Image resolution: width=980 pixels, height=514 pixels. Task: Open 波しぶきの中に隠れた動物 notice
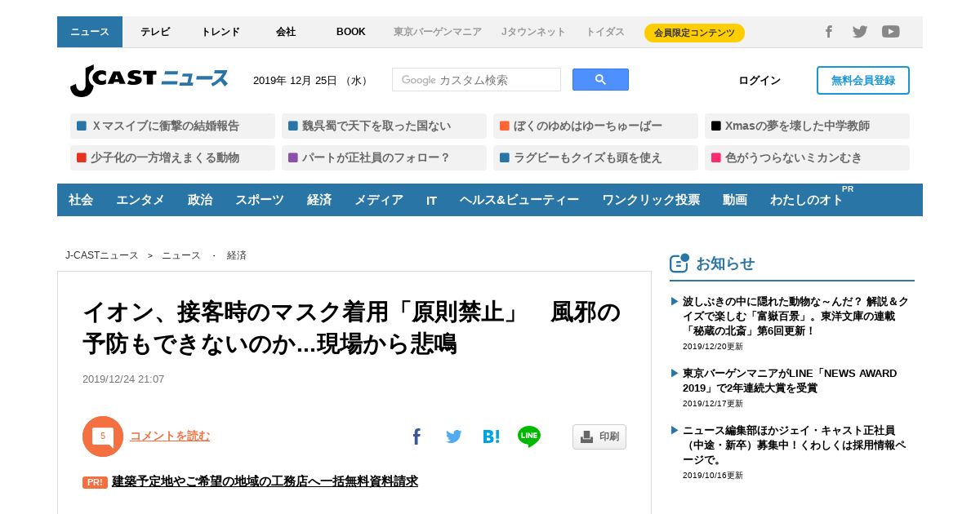[x=795, y=316]
